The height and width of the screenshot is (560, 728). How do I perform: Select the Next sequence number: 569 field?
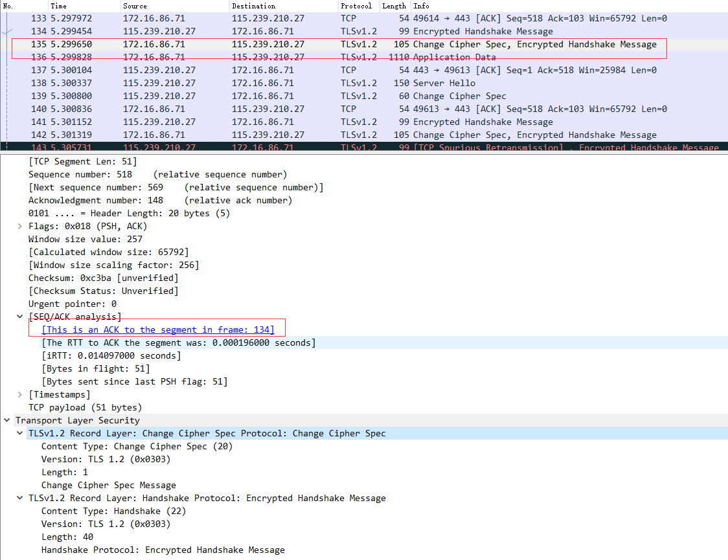[x=176, y=188]
